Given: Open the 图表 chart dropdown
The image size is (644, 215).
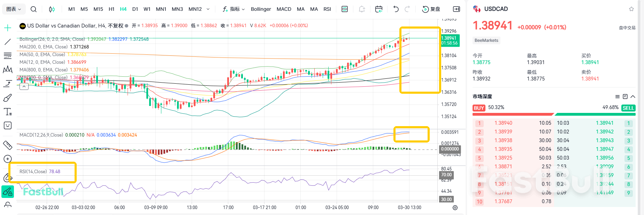Looking at the screenshot, I should (x=14, y=9).
